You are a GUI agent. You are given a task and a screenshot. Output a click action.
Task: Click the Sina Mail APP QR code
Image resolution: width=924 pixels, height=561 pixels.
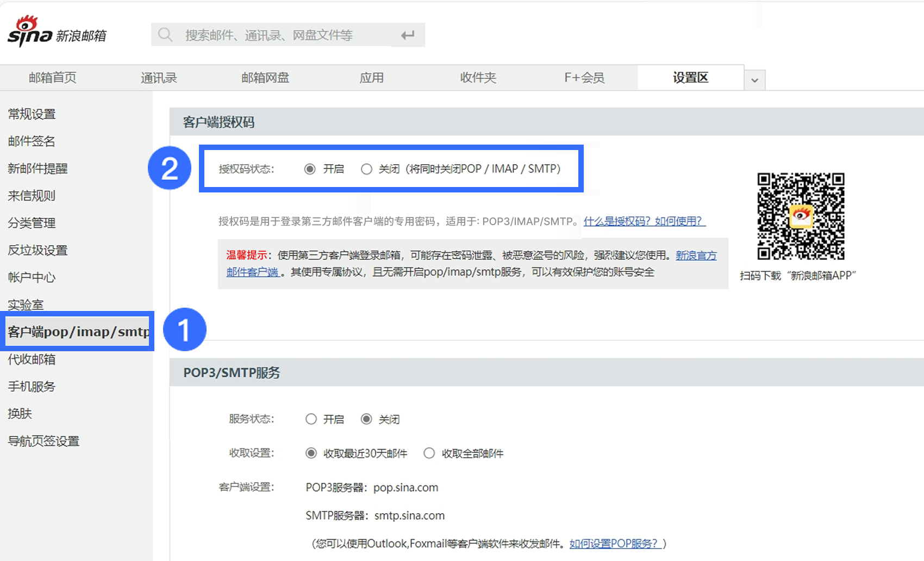(801, 216)
